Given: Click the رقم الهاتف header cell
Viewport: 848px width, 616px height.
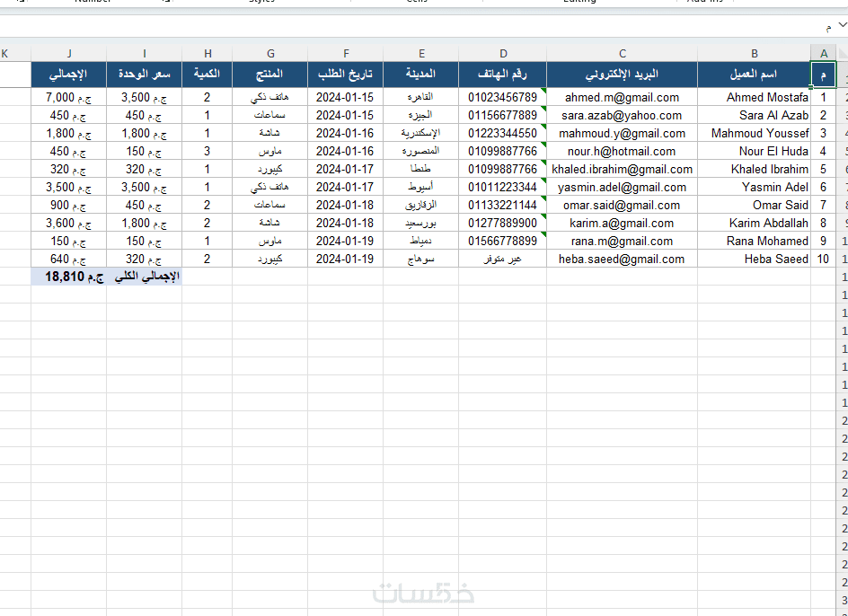Looking at the screenshot, I should click(x=503, y=75).
